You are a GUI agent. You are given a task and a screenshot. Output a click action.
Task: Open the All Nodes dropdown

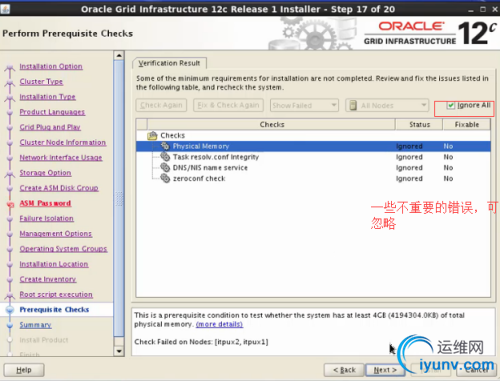pos(387,105)
